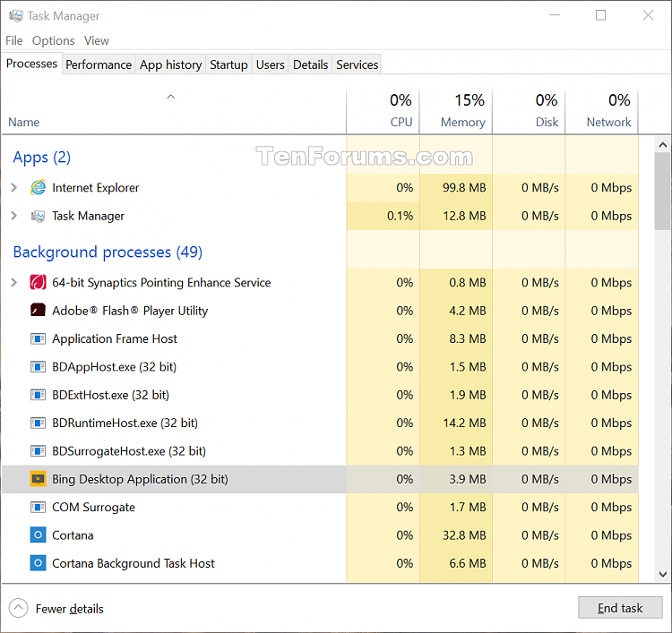
Task: Select the Apps (2) group header
Action: click(41, 158)
